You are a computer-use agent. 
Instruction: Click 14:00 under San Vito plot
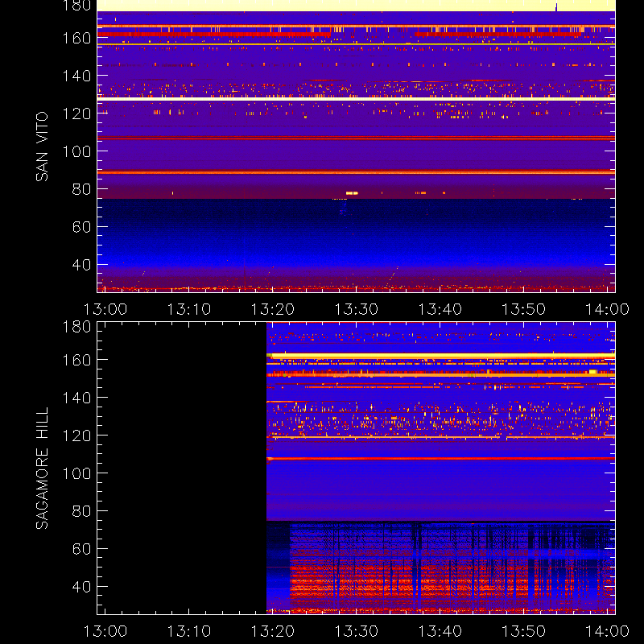pyautogui.click(x=608, y=309)
